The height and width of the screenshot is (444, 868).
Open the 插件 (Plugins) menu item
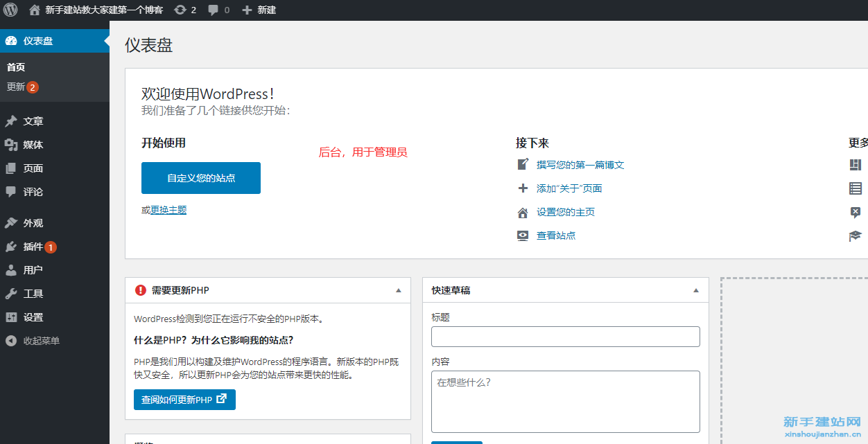tap(33, 247)
